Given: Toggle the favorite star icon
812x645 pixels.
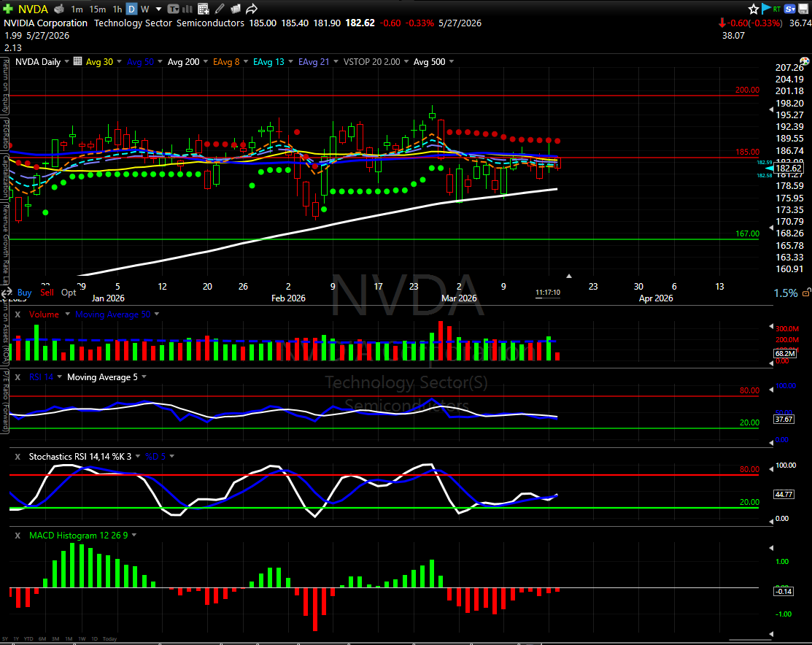Looking at the screenshot, I should 754,9.
